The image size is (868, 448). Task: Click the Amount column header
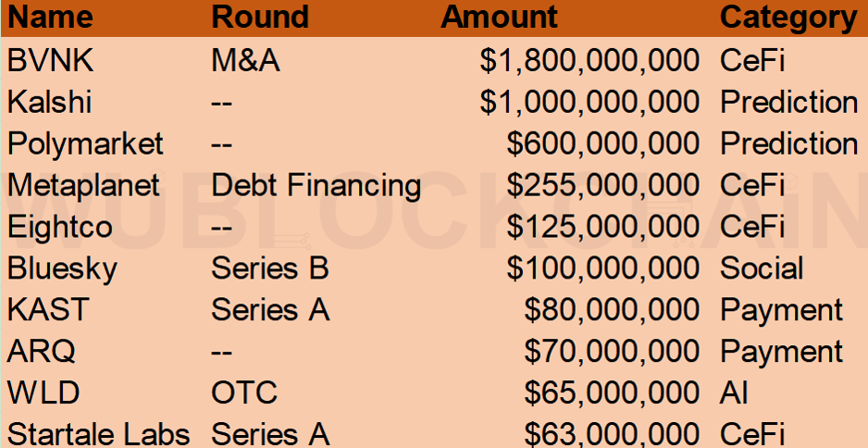(x=499, y=17)
